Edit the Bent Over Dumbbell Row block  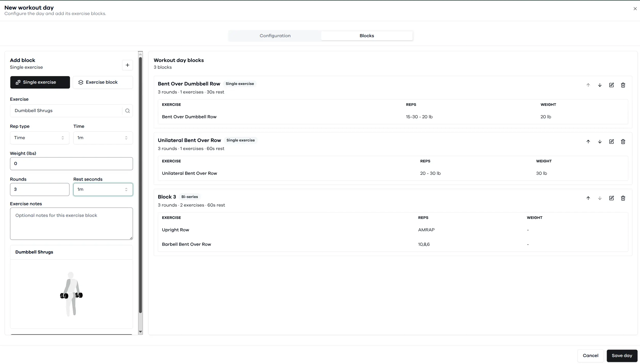coord(611,85)
